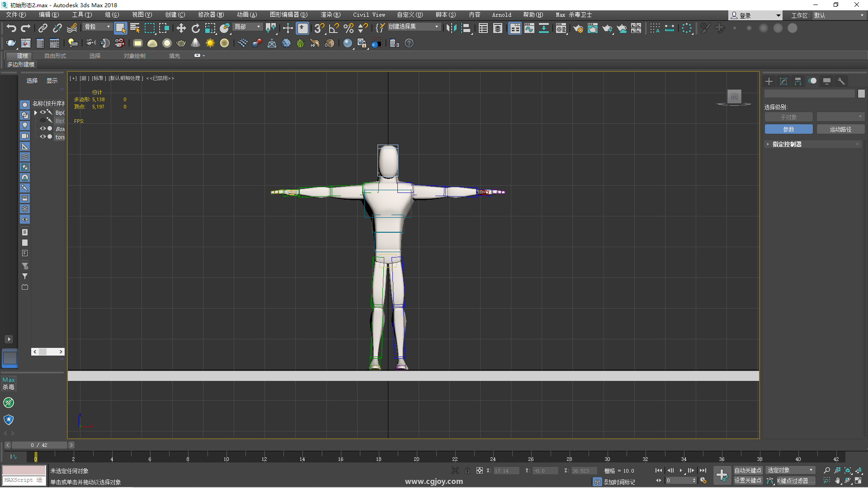Click the grass plant icon
The image size is (868, 488).
pos(301,43)
